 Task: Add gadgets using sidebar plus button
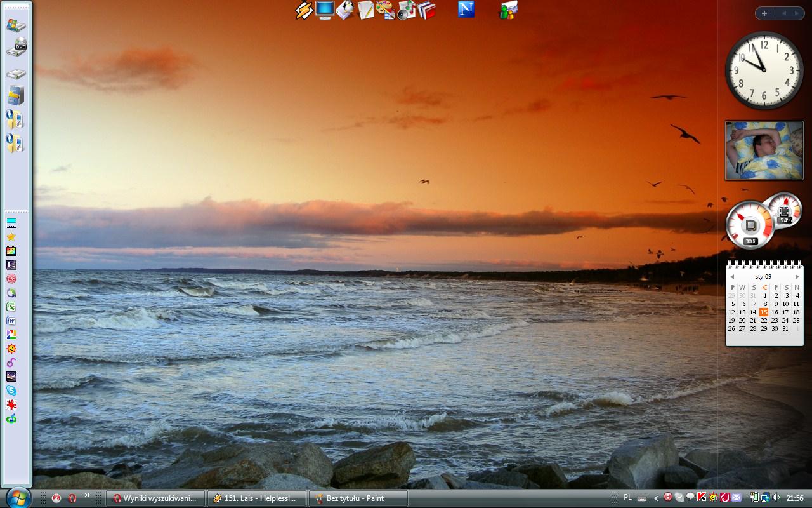click(x=764, y=13)
